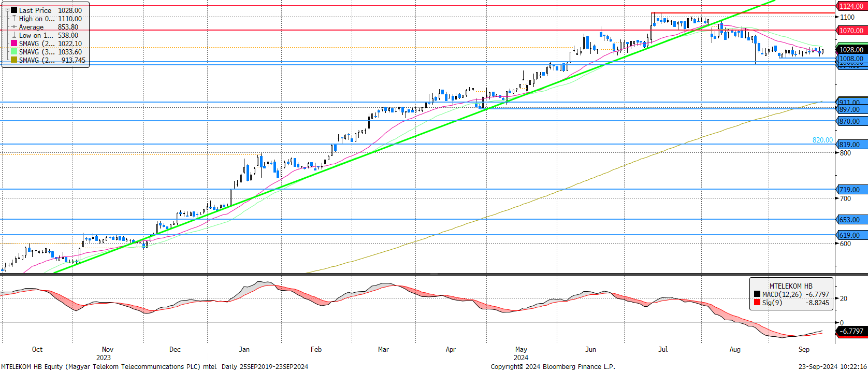Click the 800 axis tick label
Screen dimensions: 868x371
click(x=845, y=153)
